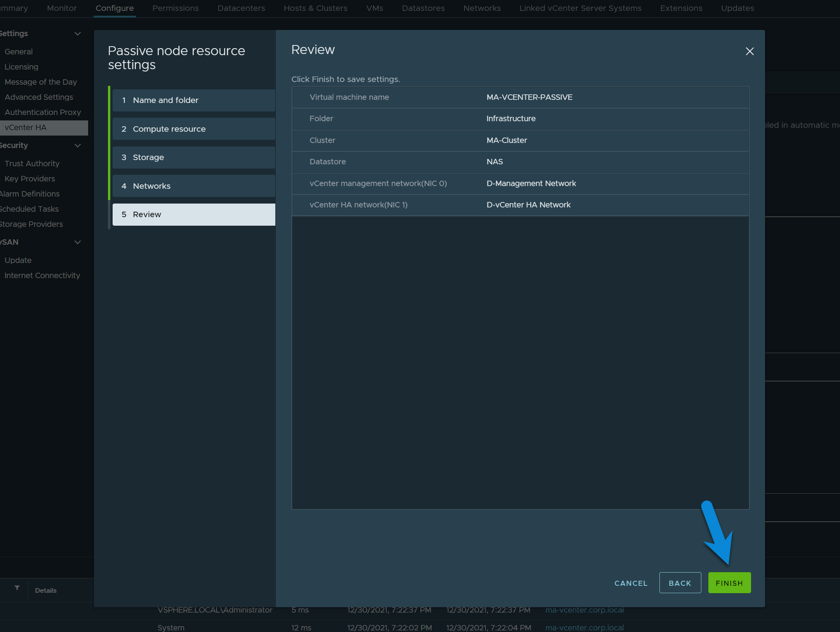Select vCenter HA in sidebar
Screen dimensions: 840x632
(x=44, y=128)
